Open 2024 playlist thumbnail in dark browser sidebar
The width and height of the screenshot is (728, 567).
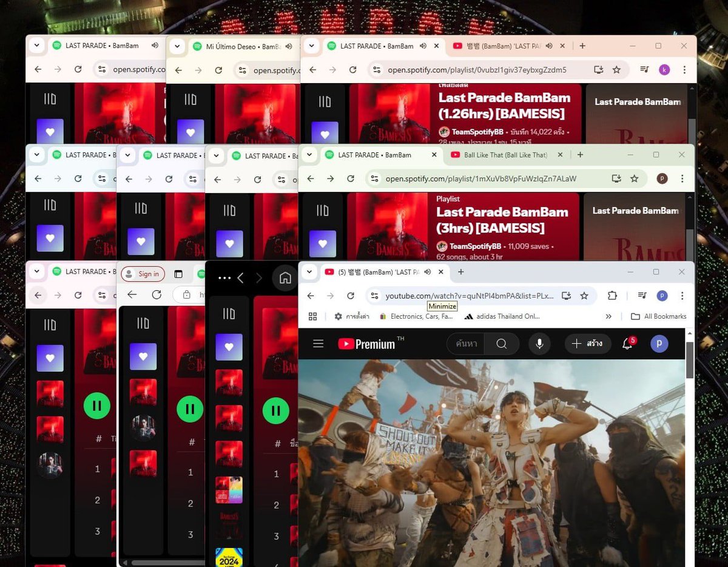click(229, 557)
